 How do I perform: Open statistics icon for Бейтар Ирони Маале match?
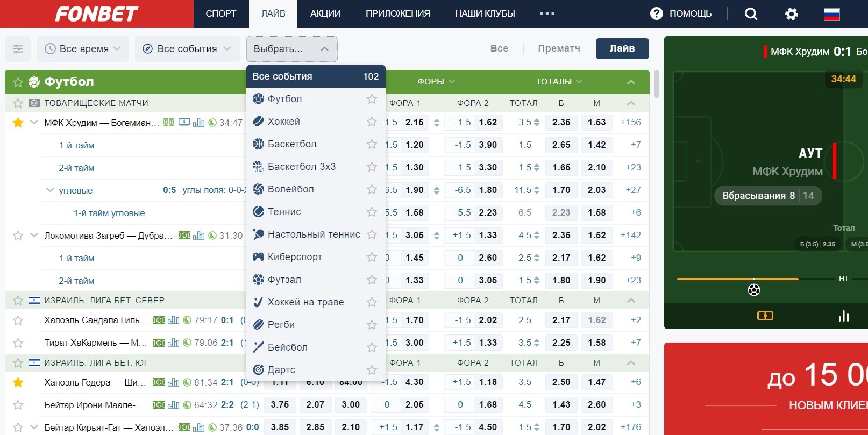coord(173,405)
